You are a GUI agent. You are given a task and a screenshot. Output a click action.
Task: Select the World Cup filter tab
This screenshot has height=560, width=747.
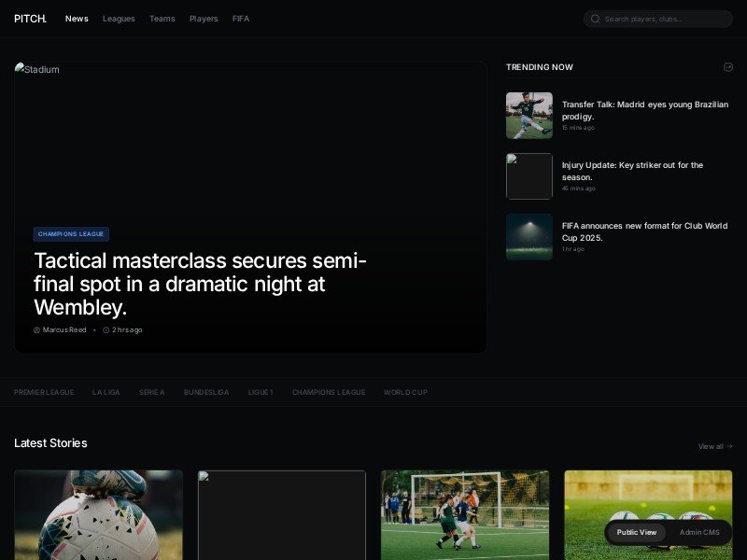[x=405, y=392]
